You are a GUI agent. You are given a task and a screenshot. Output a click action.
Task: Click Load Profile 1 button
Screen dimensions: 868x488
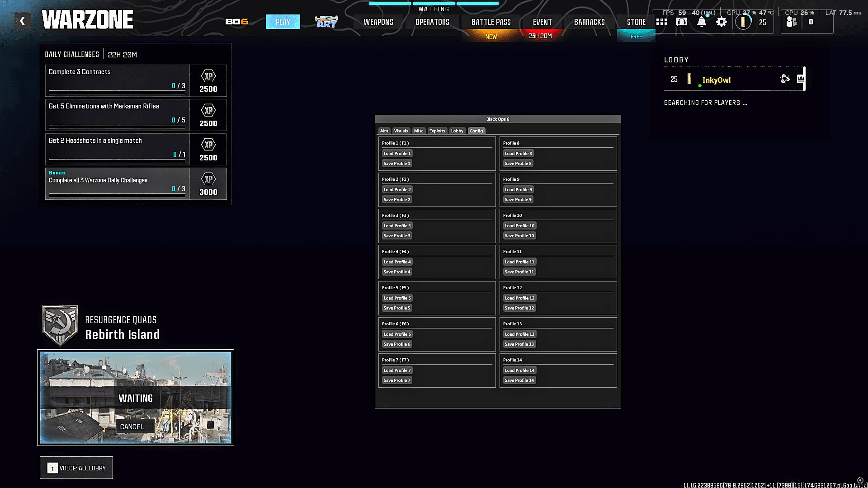pyautogui.click(x=397, y=154)
